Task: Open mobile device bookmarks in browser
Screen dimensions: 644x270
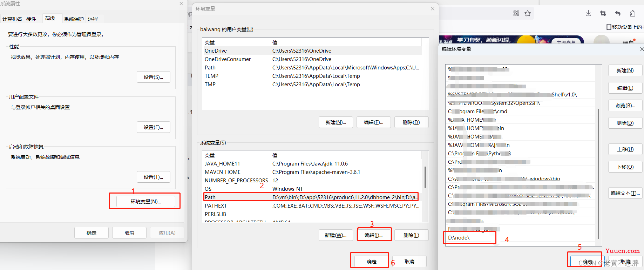Action: click(x=625, y=27)
